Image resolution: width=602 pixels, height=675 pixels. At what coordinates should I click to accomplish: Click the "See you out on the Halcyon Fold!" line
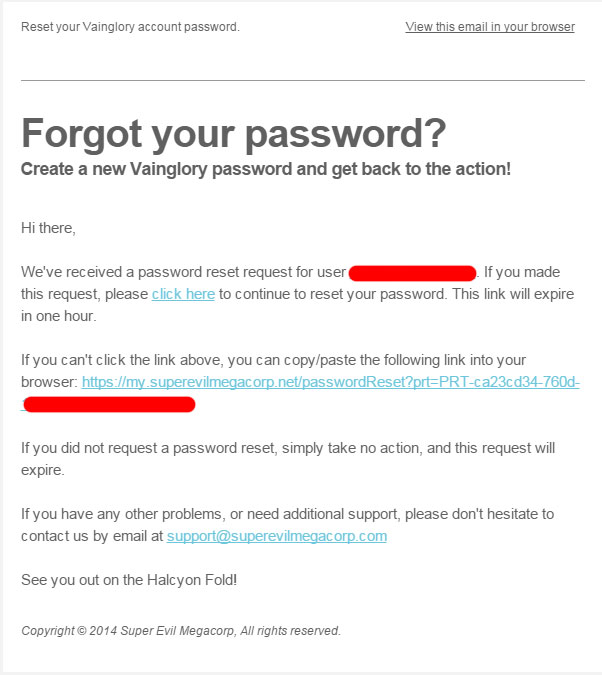(x=129, y=580)
